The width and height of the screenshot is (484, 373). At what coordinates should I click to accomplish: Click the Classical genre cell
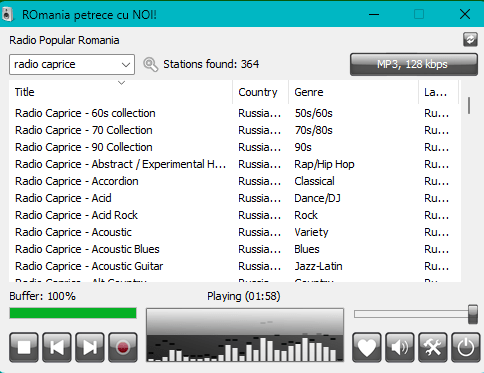[x=314, y=181]
